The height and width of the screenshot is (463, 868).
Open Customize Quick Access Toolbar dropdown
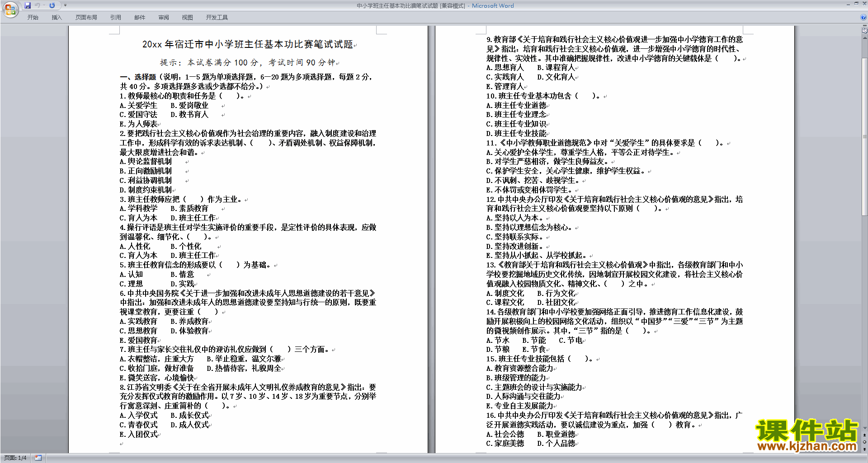pos(65,5)
